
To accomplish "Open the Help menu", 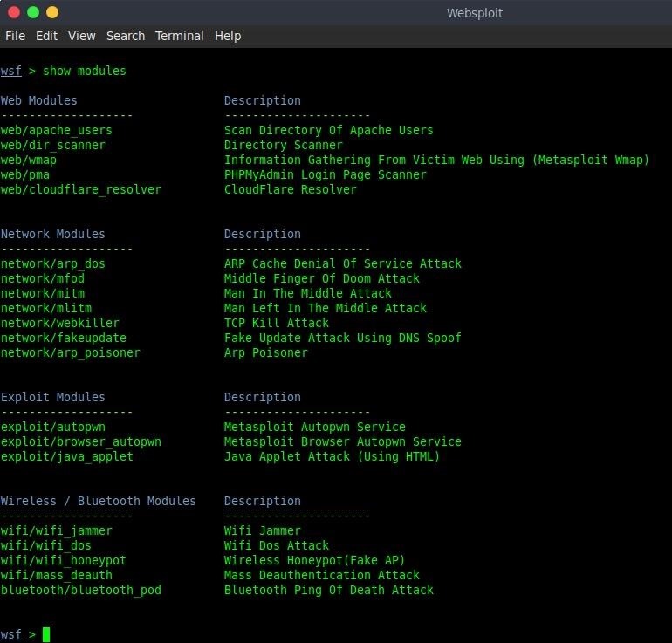I will pyautogui.click(x=228, y=36).
